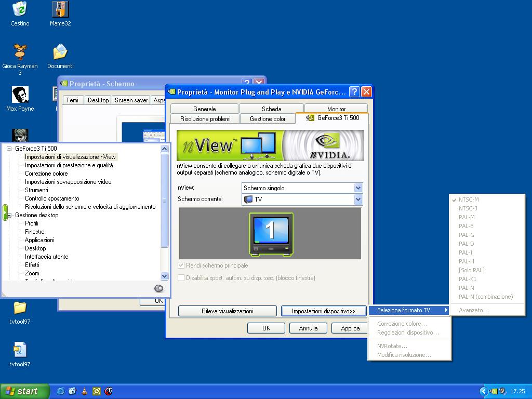532x399 pixels.
Task: Switch to the Monitor tab
Action: pyautogui.click(x=336, y=109)
